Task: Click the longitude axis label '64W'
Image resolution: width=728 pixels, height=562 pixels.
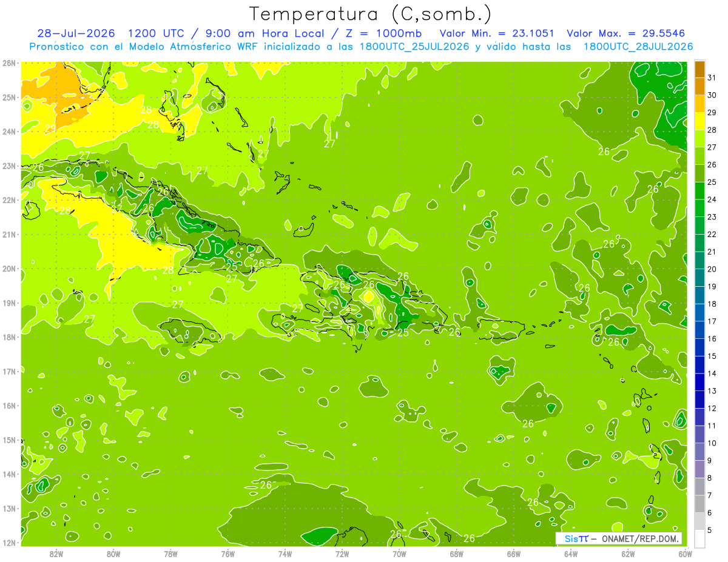Action: 571,554
